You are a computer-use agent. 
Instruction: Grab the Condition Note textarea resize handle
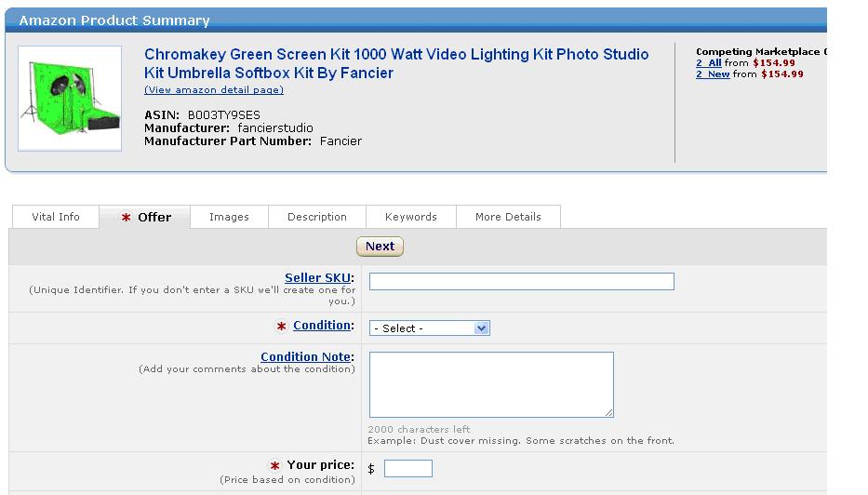[x=609, y=413]
